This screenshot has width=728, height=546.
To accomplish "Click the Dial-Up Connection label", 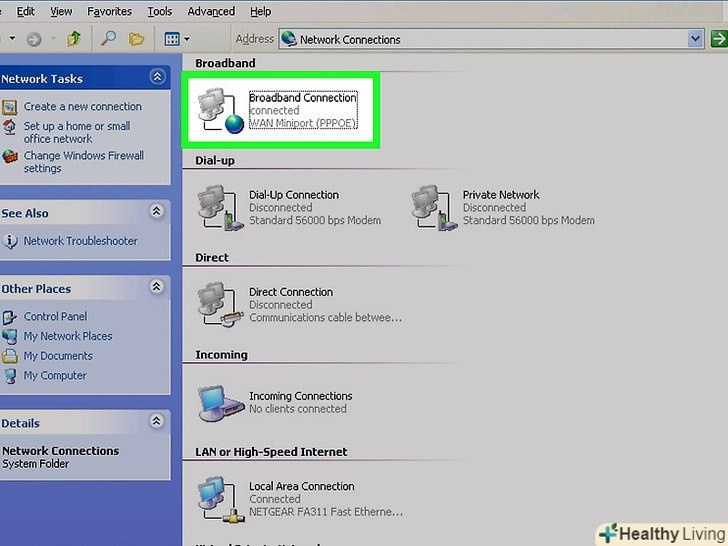I will pyautogui.click(x=294, y=195).
